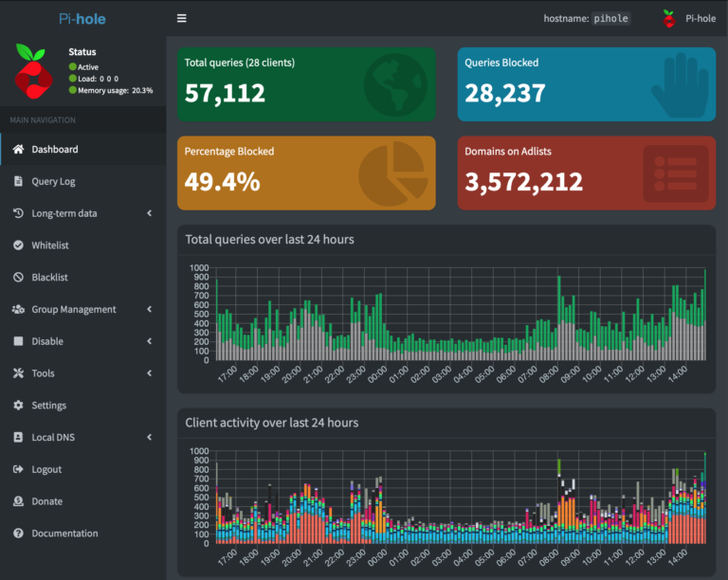728x580 pixels.
Task: Open the Documentation link in the sidebar
Action: (x=83, y=534)
